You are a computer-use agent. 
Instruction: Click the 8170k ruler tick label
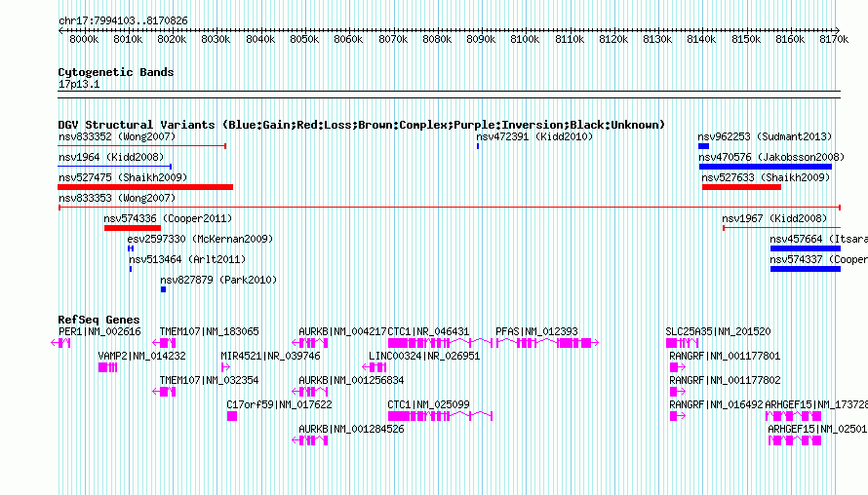834,39
